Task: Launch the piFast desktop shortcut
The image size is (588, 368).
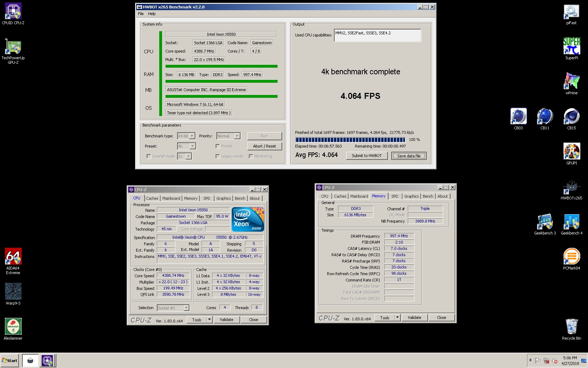Action: [571, 14]
